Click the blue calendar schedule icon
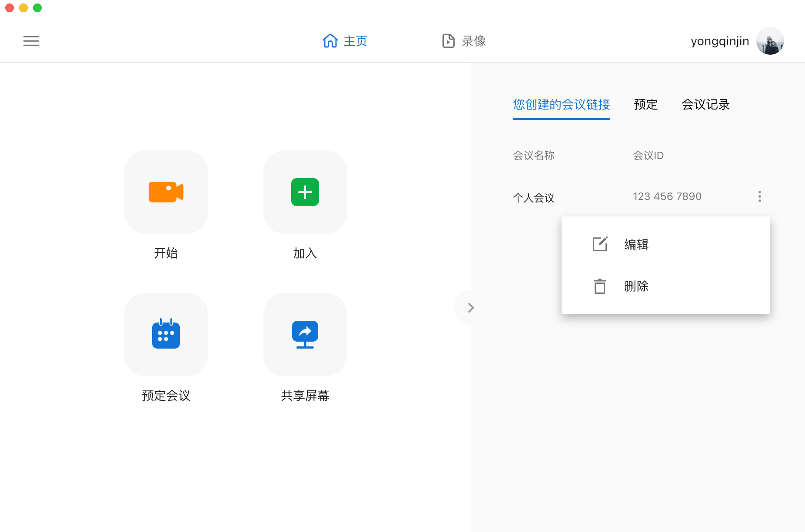 pos(166,334)
